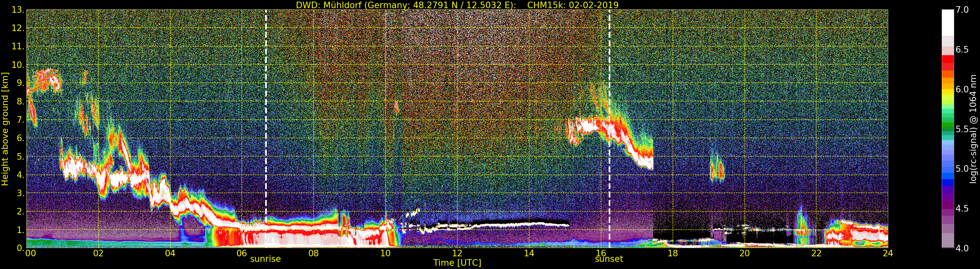Click the '9.' height tick label
This screenshot has height=269, width=980.
[x=20, y=83]
